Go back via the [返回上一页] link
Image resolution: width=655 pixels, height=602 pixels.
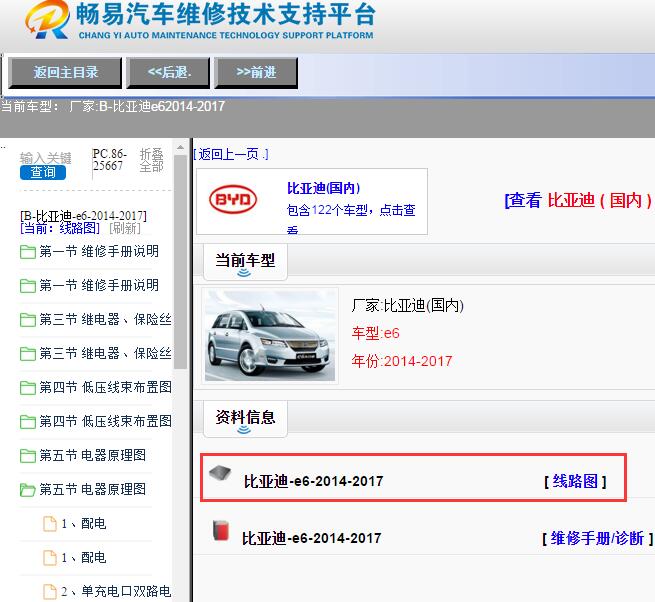231,154
